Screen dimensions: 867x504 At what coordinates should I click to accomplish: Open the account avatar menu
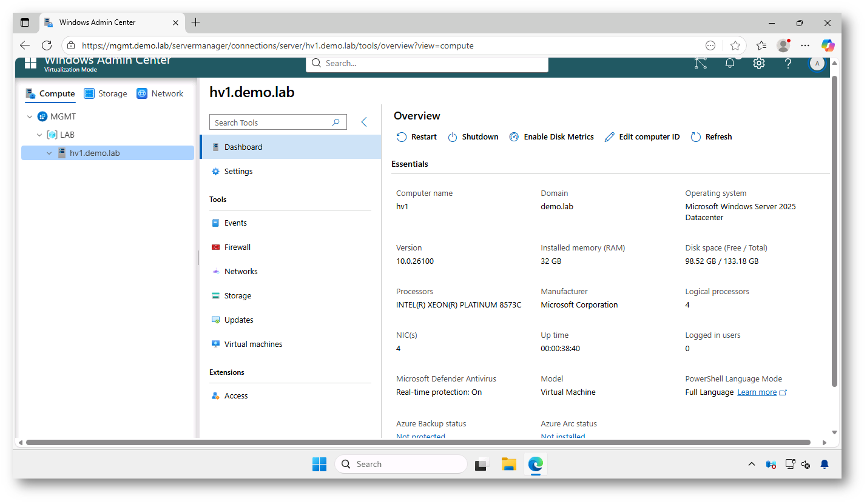click(x=817, y=63)
